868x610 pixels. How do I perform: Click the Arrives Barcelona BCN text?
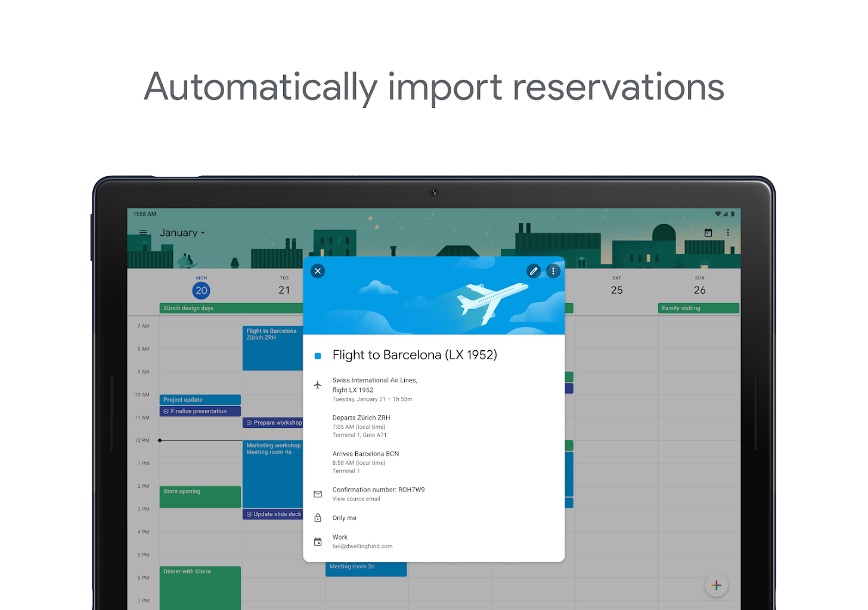(365, 454)
